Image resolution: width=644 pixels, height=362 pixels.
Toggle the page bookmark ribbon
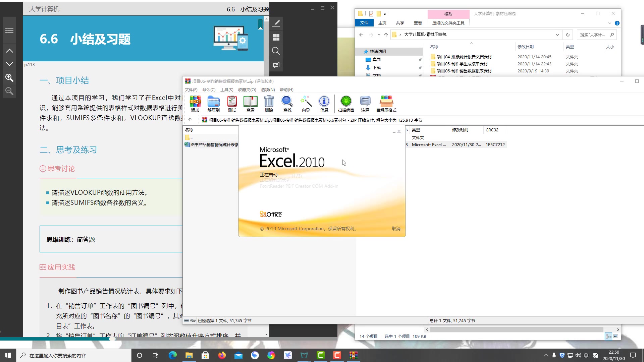coord(260,24)
